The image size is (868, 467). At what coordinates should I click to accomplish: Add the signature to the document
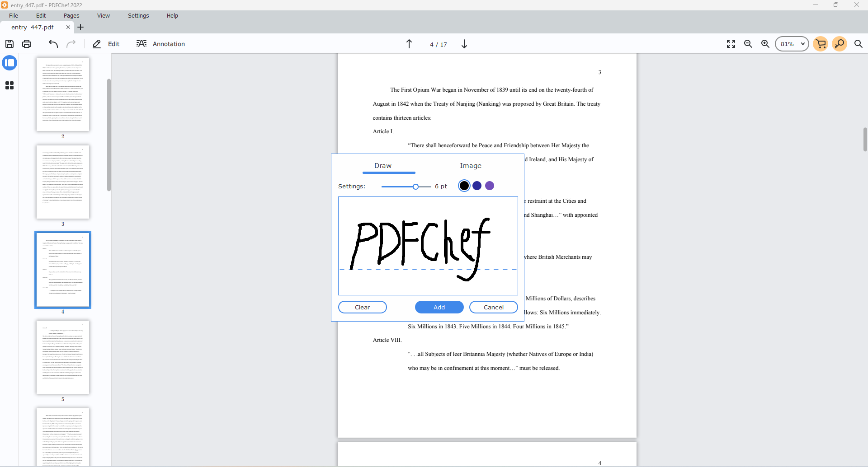click(439, 307)
